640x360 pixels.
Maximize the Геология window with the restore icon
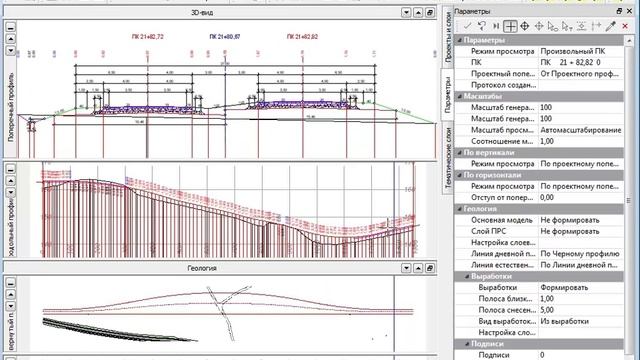[429, 268]
